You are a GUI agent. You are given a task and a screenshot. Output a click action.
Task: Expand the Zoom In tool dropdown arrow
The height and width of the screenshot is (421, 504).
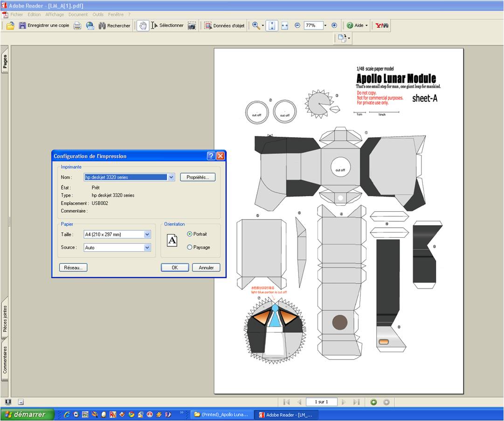click(262, 25)
